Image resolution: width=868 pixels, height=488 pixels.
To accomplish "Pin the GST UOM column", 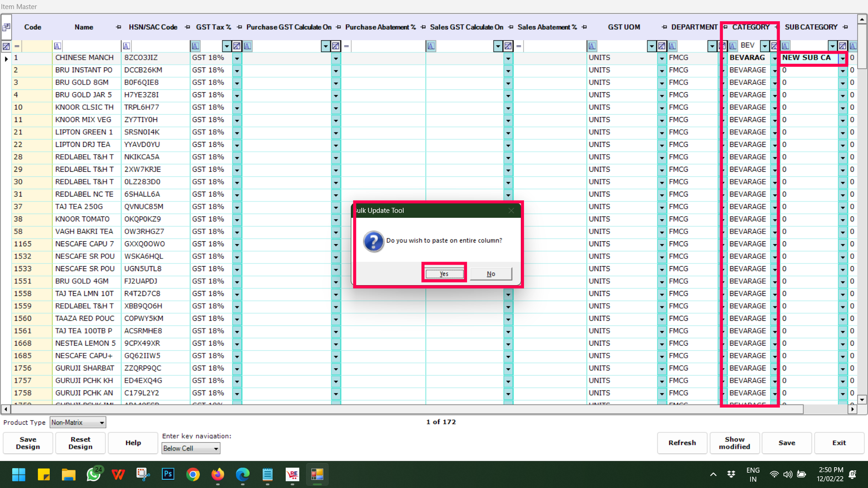I will (x=664, y=27).
